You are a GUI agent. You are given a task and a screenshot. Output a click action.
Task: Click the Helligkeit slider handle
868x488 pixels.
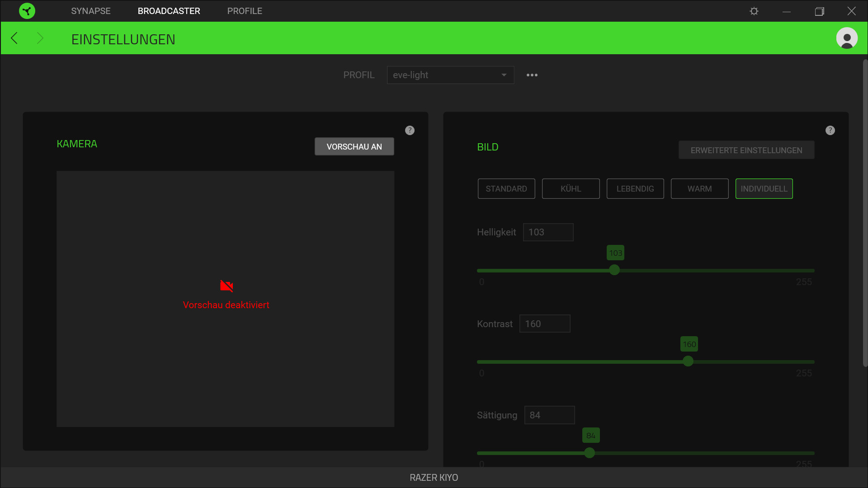614,270
